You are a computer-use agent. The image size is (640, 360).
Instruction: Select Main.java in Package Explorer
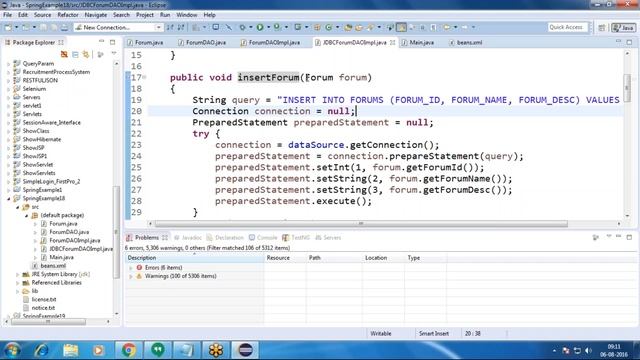(x=62, y=257)
